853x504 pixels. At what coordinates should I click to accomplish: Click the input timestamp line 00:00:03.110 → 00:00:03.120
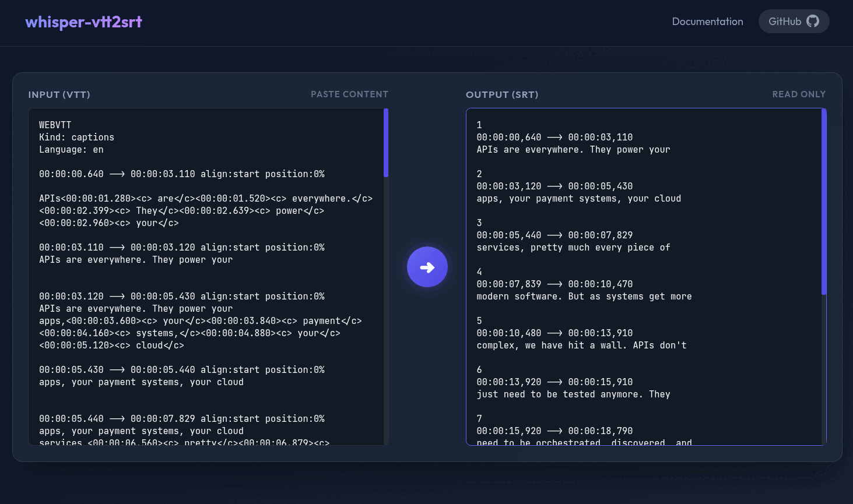tap(182, 248)
